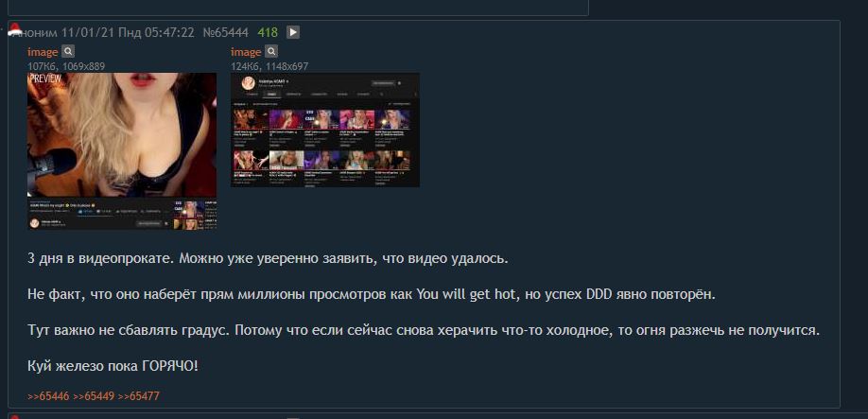
Task: Click magnifier icon next to second image link
Action: tap(271, 52)
